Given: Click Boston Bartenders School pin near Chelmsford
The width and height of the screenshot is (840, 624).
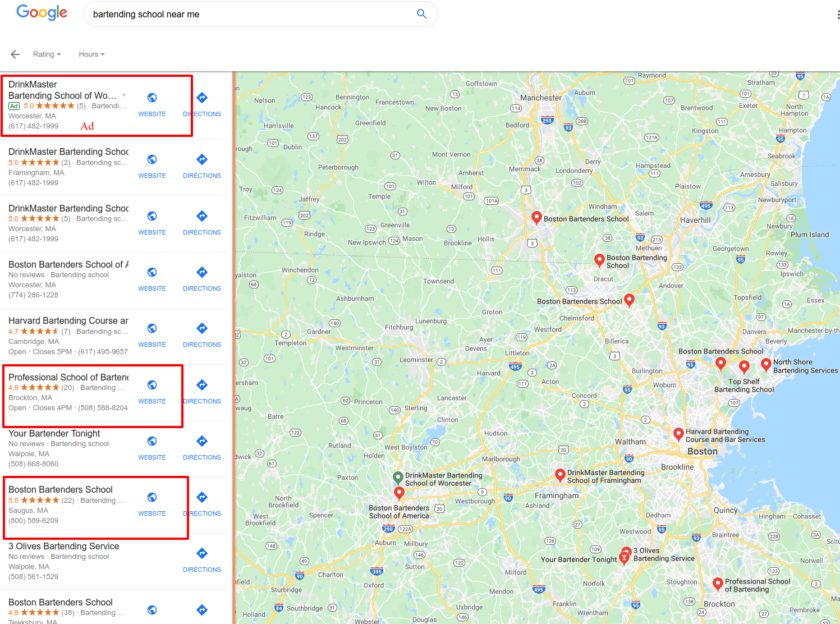Looking at the screenshot, I should 630,300.
